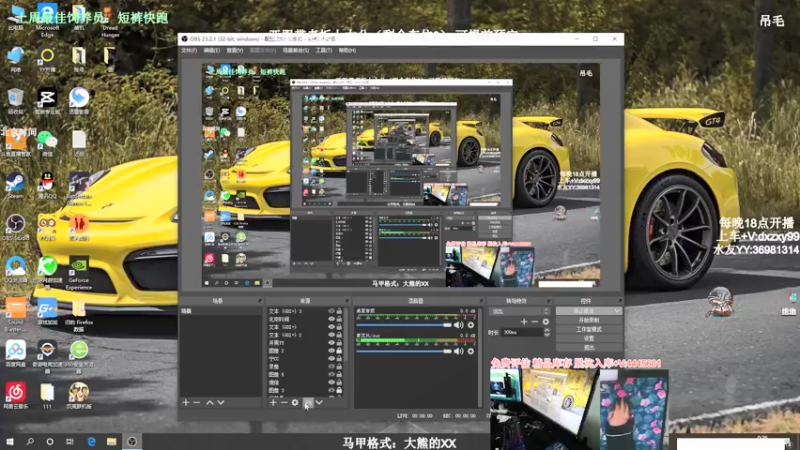
Task: Open 麦克风/Aux mixer settings gear
Action: [470, 351]
